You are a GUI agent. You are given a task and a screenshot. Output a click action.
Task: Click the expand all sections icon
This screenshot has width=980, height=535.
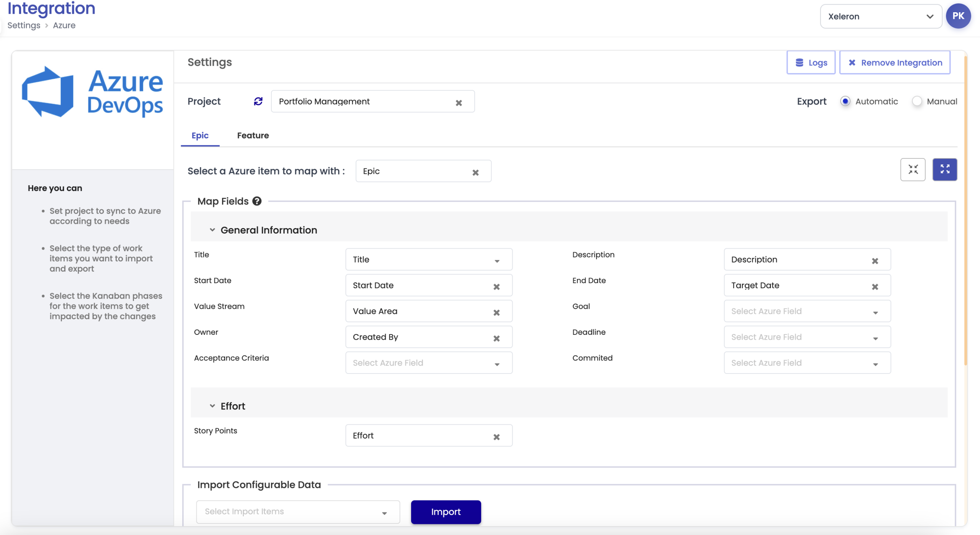[x=944, y=169]
